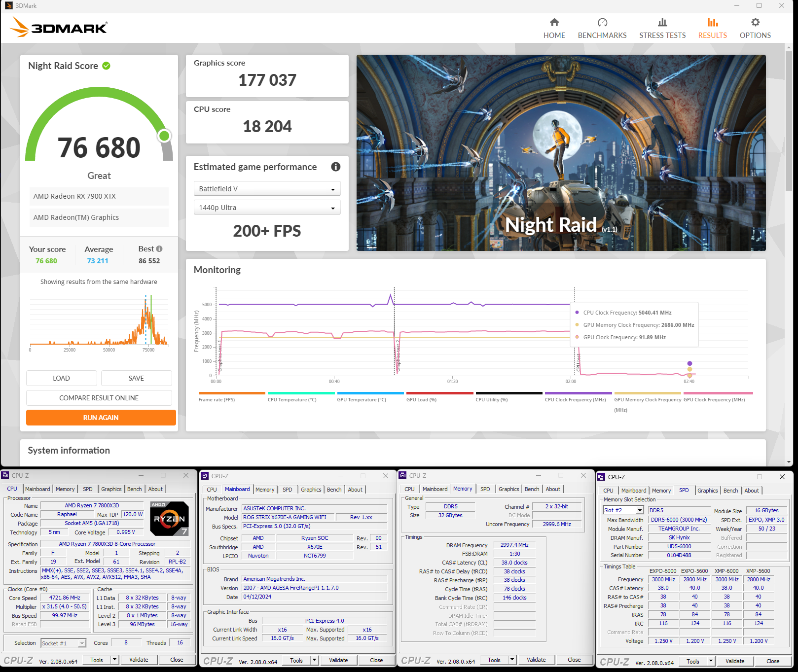Viewport: 798px width, 672px height.
Task: Switch to About tab in CPU-Z SPD window
Action: click(752, 491)
